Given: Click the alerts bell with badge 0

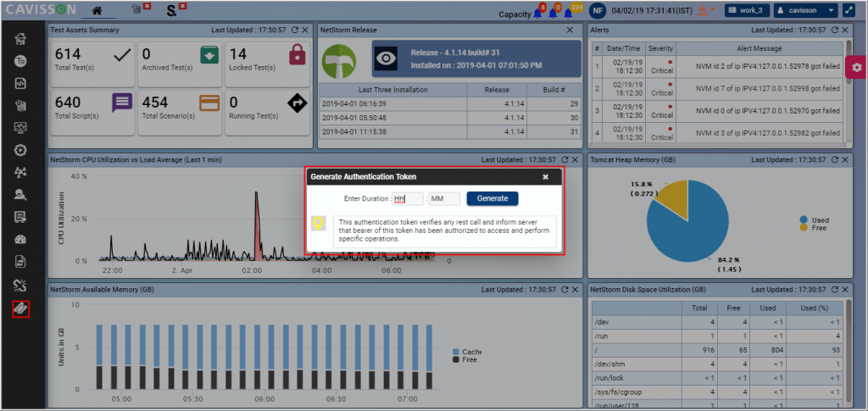Looking at the screenshot, I should [x=553, y=12].
